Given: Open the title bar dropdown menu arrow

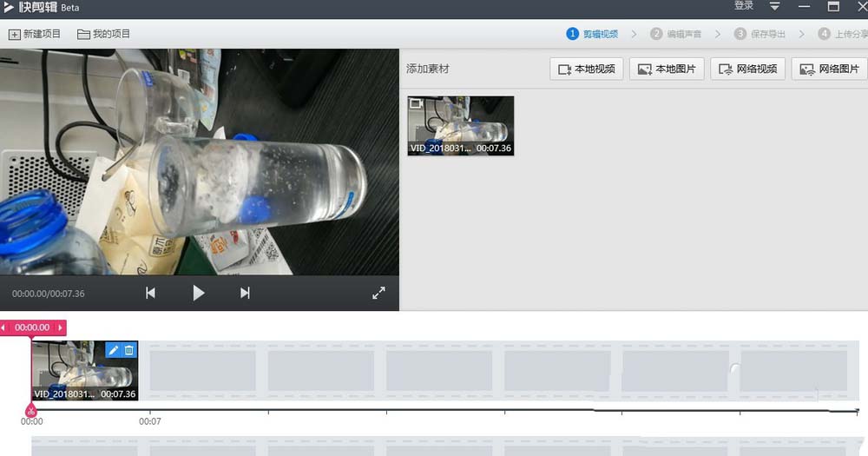Looking at the screenshot, I should point(774,6).
